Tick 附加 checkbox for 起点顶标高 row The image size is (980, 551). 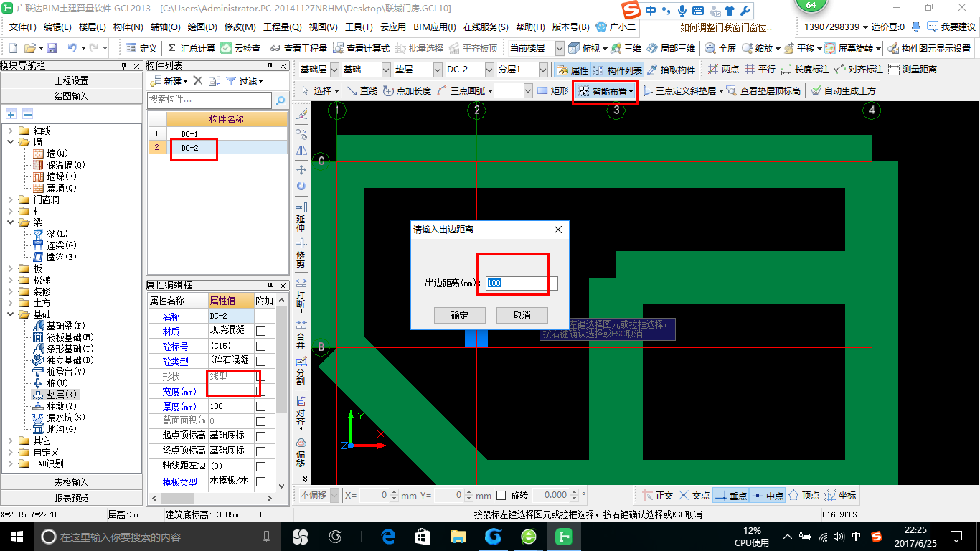pos(261,436)
